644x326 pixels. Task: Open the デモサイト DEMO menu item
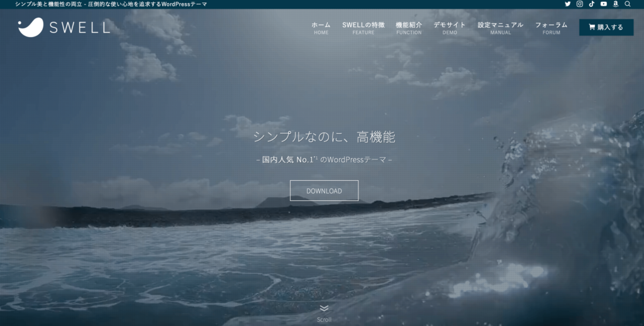[x=449, y=28]
